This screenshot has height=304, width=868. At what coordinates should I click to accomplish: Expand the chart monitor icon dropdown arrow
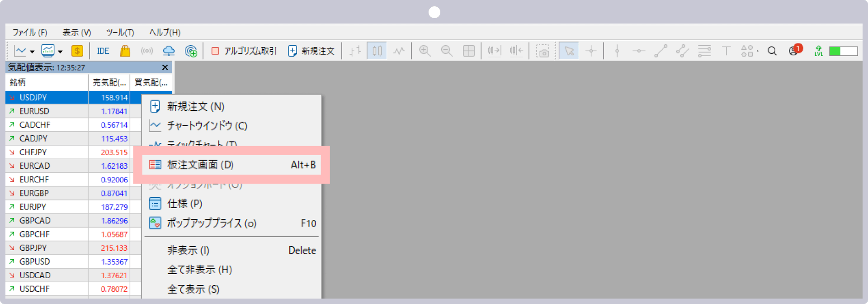[60, 52]
